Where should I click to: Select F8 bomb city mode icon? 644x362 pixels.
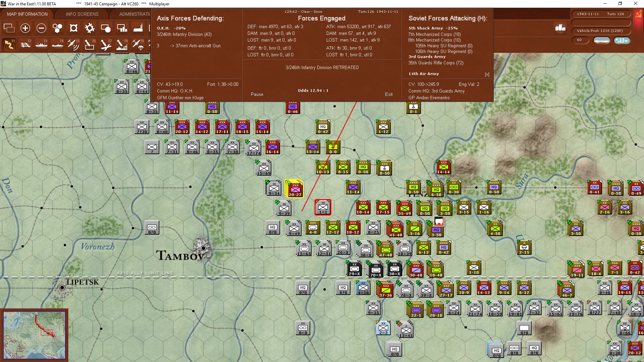click(122, 44)
